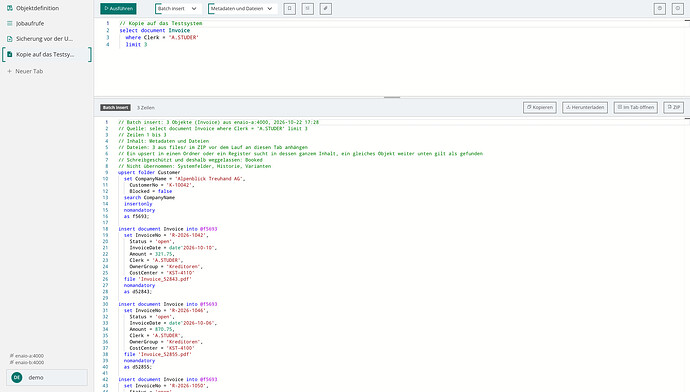
Task: Click result comment '// Batch insert: 3 Objekte (Invoice)…'
Action: [218, 122]
